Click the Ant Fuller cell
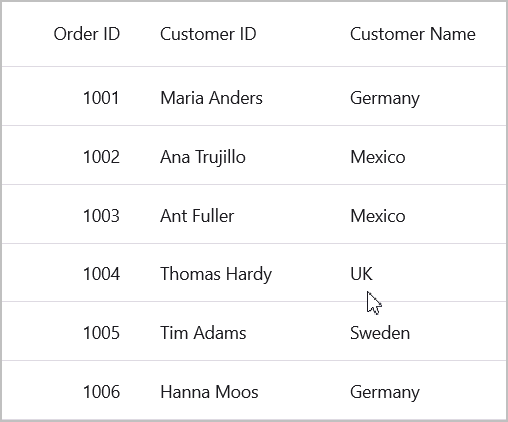 click(x=197, y=216)
